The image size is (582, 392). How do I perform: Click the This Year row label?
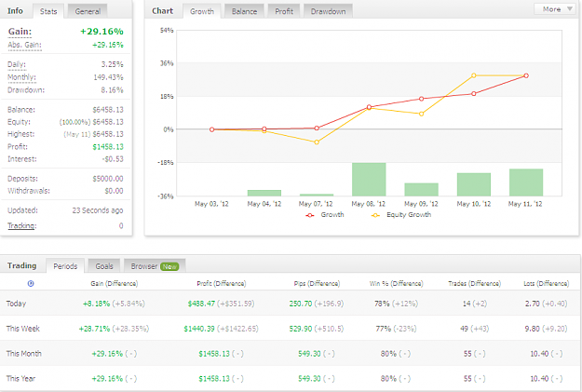[20, 379]
